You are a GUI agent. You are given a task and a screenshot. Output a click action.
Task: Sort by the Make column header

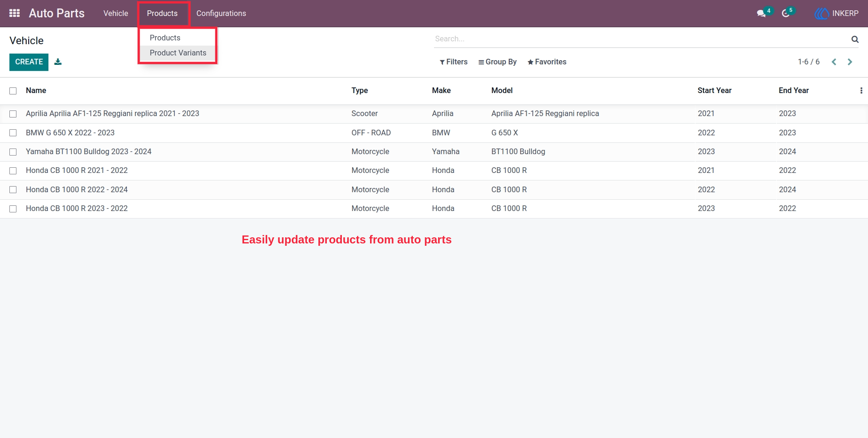(441, 91)
